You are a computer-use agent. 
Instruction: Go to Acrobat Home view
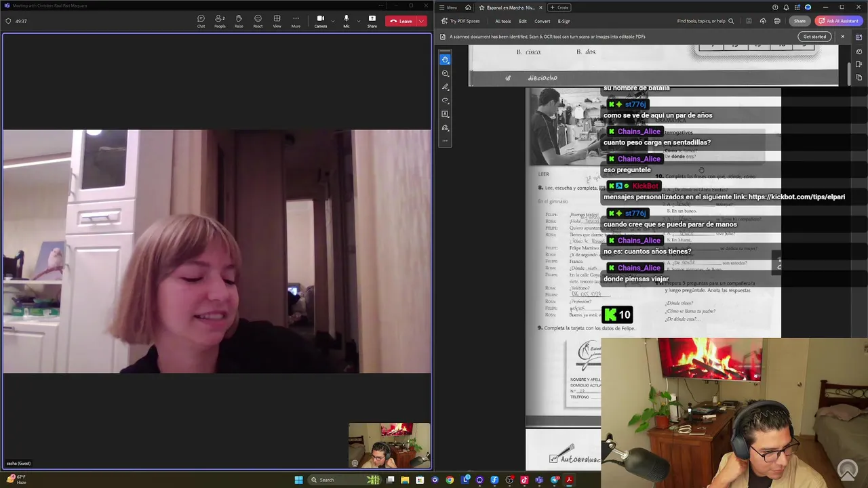468,7
